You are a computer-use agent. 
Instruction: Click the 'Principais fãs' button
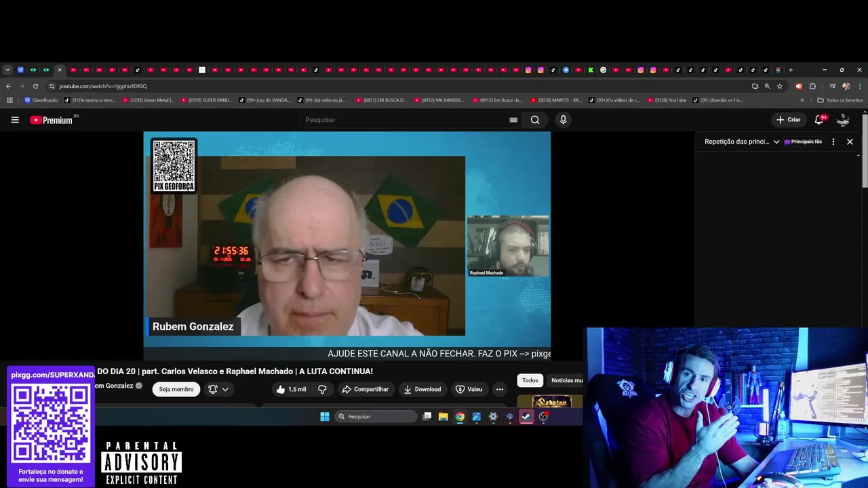(x=803, y=142)
